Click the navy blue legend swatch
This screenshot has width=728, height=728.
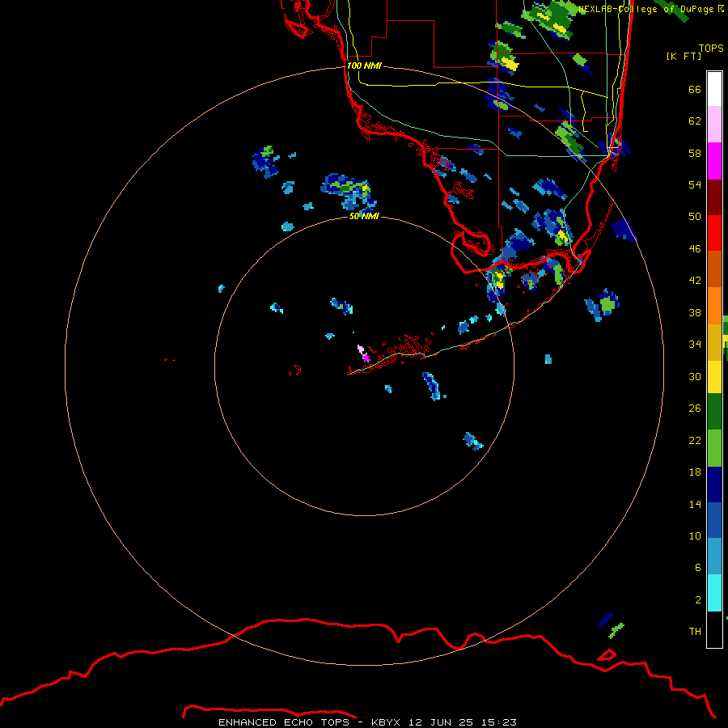714,485
